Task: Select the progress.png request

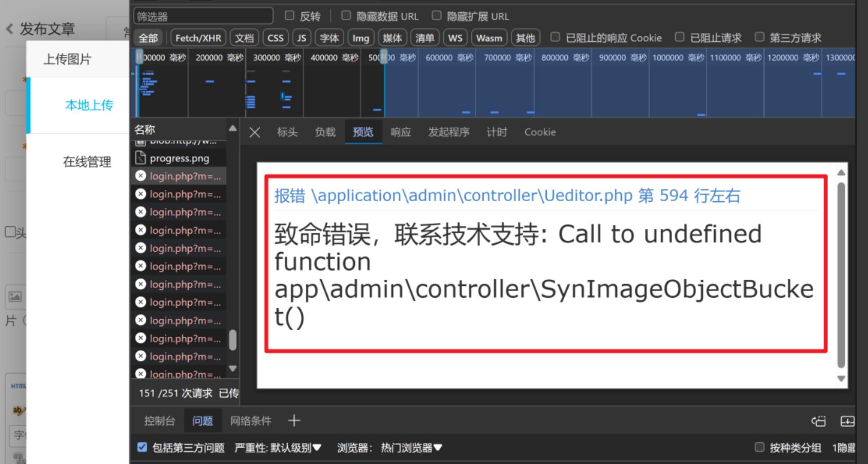Action: click(x=179, y=158)
